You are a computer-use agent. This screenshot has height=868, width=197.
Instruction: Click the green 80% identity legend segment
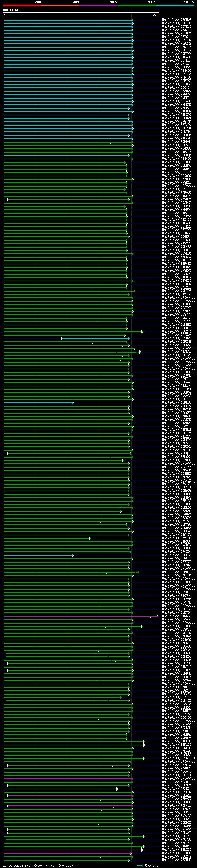tap(137, 6)
